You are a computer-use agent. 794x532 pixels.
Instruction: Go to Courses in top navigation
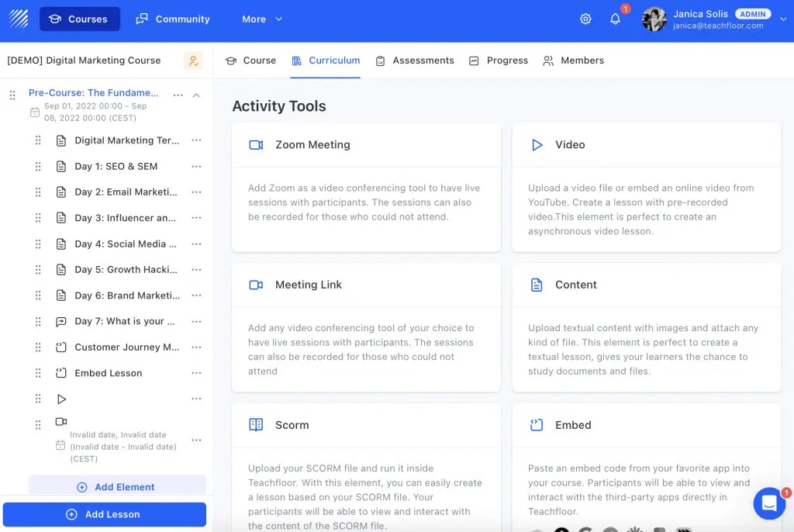pos(80,19)
